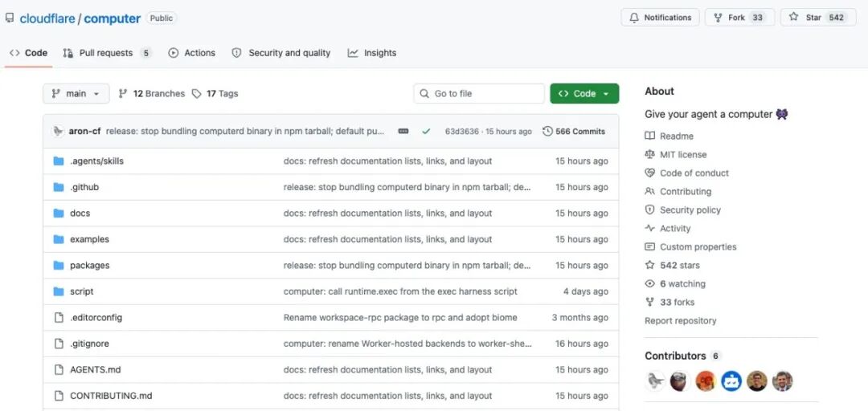Click folder icon next to script
The width and height of the screenshot is (868, 411).
tap(59, 291)
